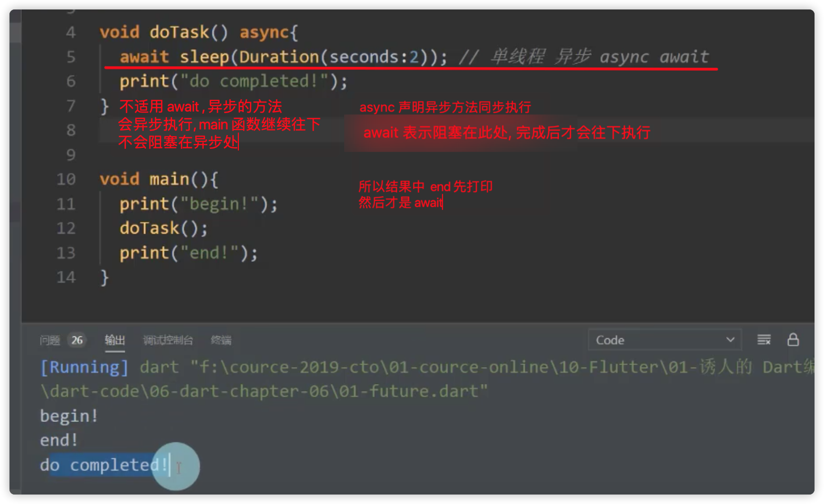This screenshot has height=504, width=824.
Task: Click the comment text on line 5
Action: (584, 57)
